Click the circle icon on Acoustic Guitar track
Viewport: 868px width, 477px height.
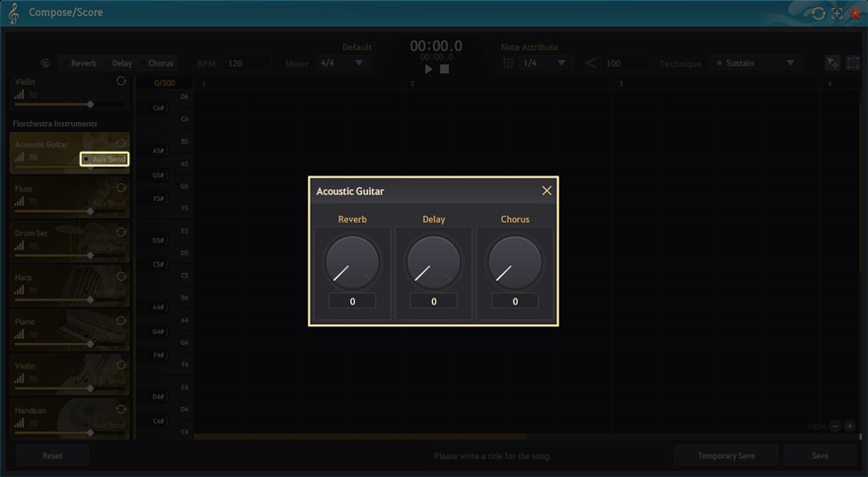click(120, 143)
